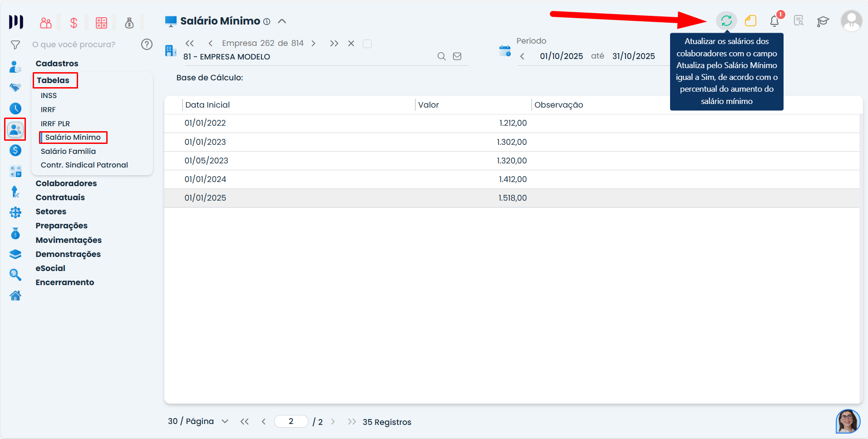Click the company search magnifier icon

click(x=441, y=56)
